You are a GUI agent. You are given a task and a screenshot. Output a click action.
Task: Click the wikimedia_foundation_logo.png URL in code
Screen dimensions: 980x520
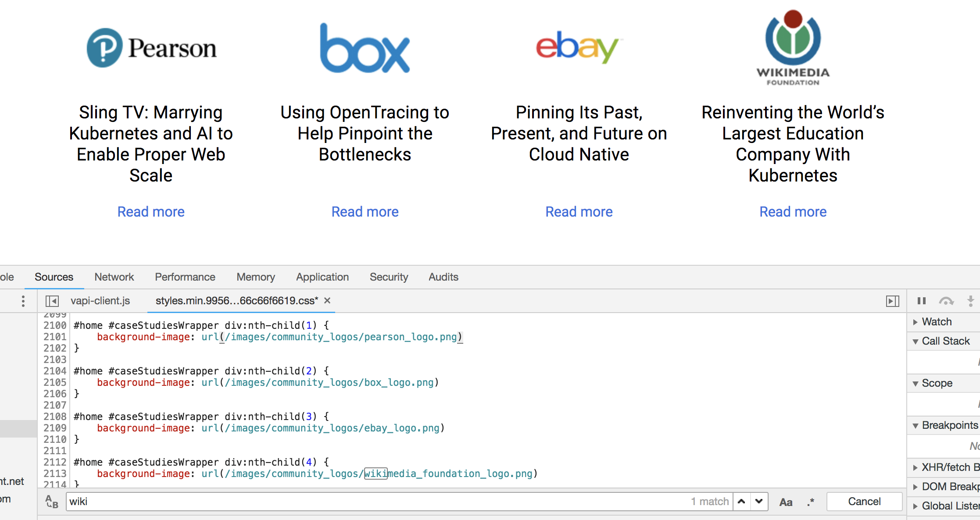[x=379, y=474]
